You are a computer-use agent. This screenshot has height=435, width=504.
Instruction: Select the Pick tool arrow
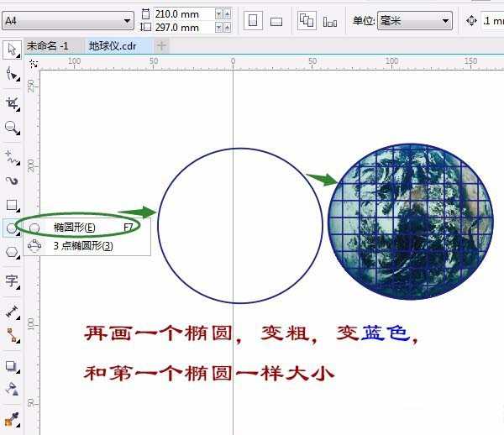[12, 50]
